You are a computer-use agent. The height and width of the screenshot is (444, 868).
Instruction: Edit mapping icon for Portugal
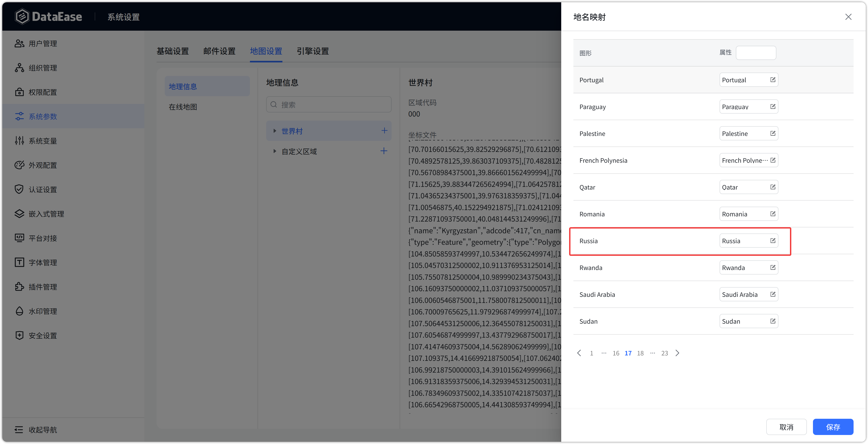(x=773, y=80)
